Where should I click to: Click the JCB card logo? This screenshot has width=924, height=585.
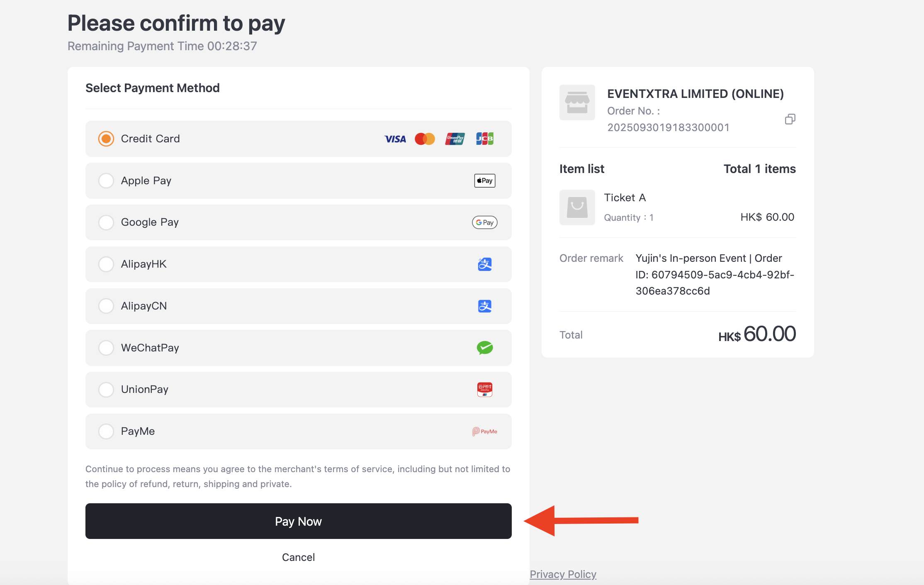click(x=484, y=139)
